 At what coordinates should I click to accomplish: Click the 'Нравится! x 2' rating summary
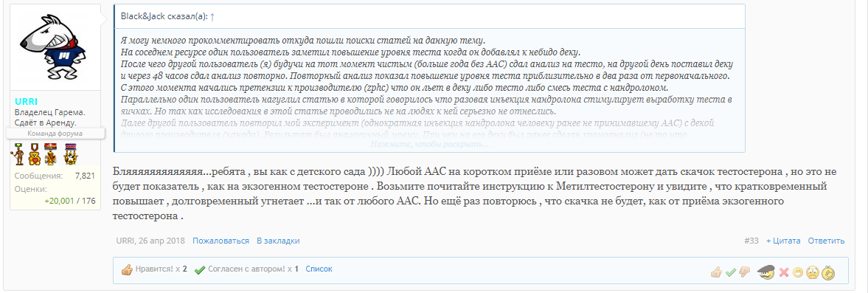[x=154, y=269]
